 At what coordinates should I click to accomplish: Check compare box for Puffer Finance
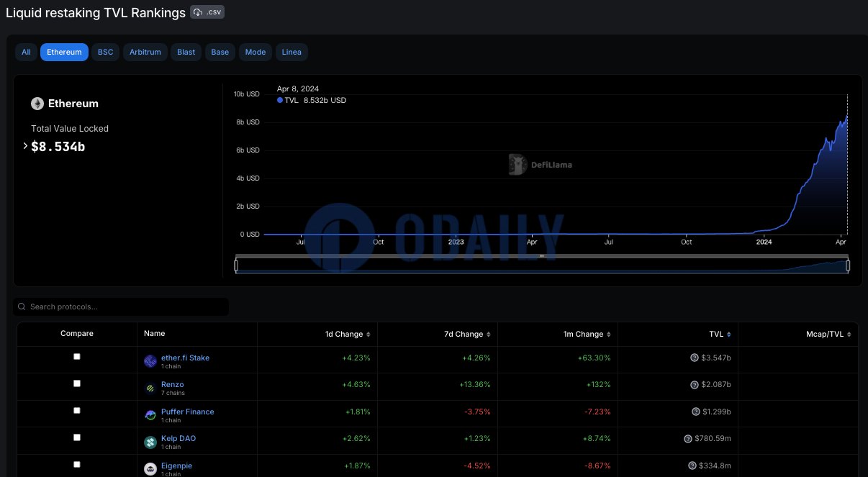click(x=77, y=411)
